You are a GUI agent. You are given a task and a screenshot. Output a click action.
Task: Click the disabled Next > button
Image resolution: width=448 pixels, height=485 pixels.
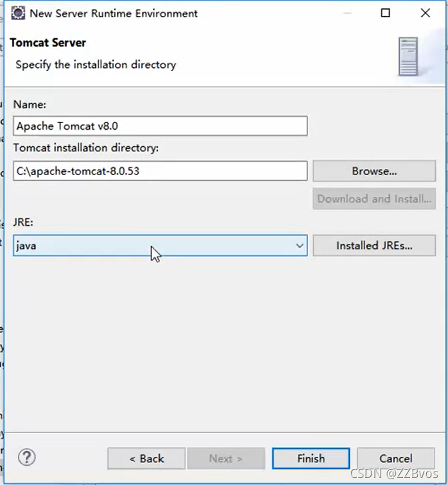226,459
